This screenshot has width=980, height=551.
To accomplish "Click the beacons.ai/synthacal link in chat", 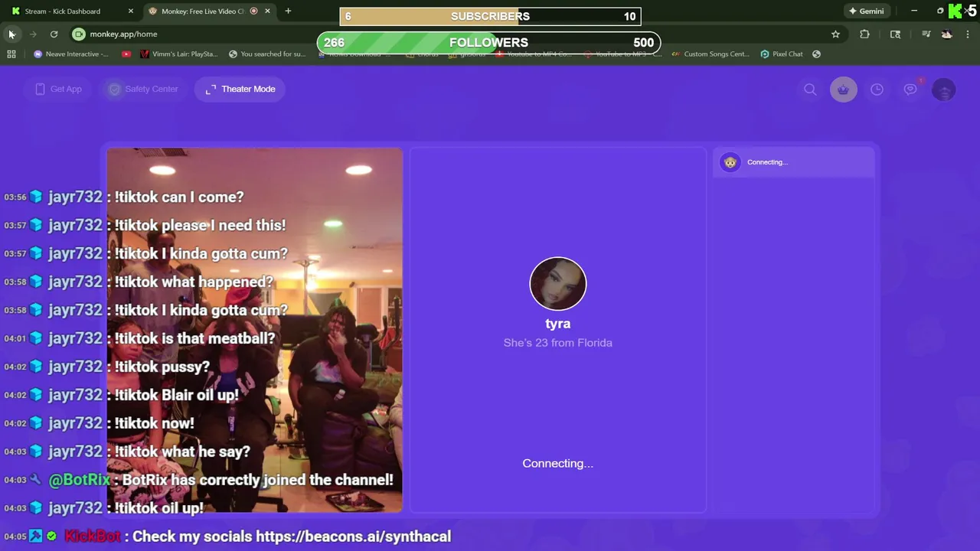I will [x=353, y=536].
